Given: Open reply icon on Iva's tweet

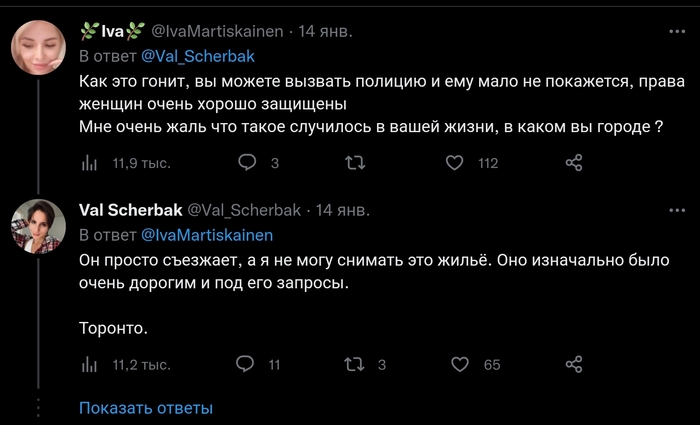Looking at the screenshot, I should pyautogui.click(x=247, y=163).
